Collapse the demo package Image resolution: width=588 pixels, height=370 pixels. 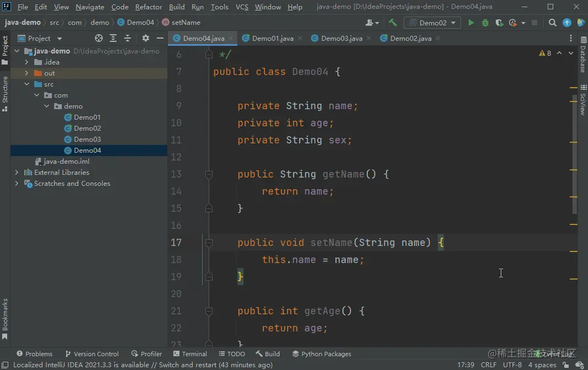point(47,106)
